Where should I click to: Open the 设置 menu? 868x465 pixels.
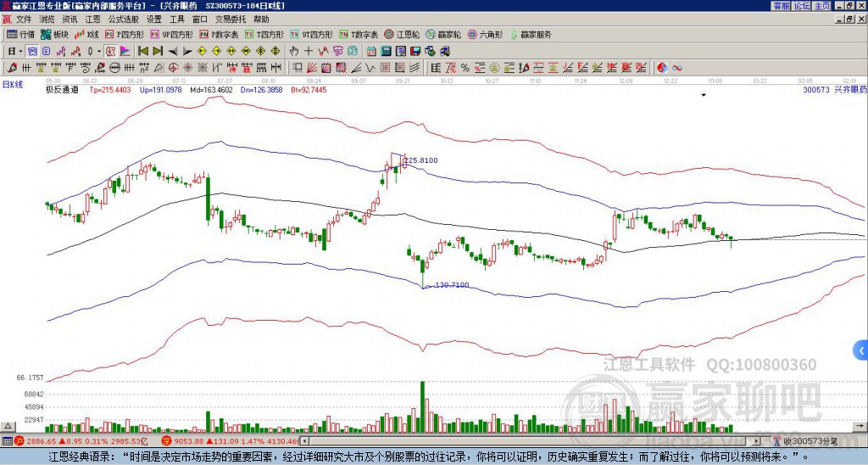pyautogui.click(x=154, y=20)
